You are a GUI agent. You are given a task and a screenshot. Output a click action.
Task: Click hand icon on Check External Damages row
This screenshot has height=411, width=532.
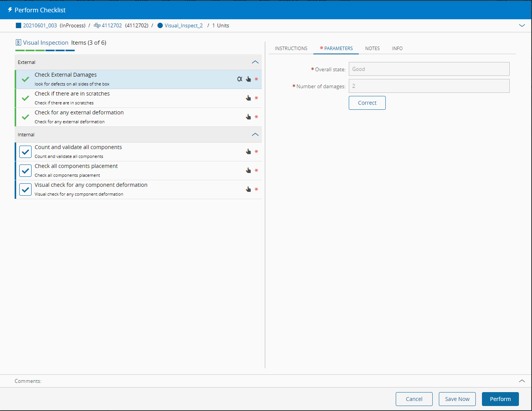(x=248, y=79)
